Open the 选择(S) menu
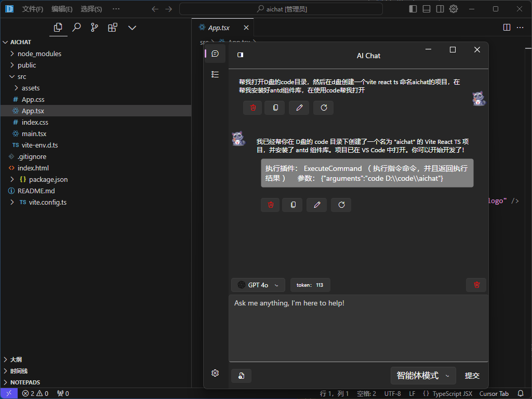This screenshot has width=532, height=399. 91,9
